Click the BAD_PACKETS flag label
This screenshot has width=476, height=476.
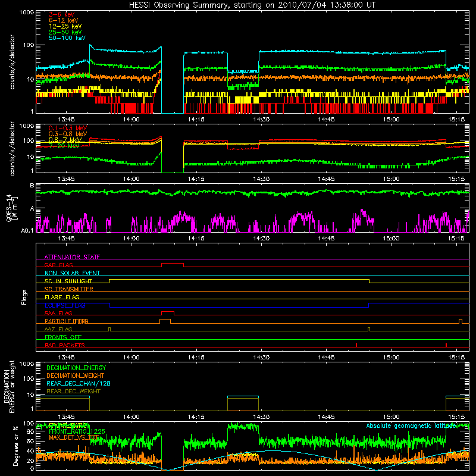pos(65,345)
